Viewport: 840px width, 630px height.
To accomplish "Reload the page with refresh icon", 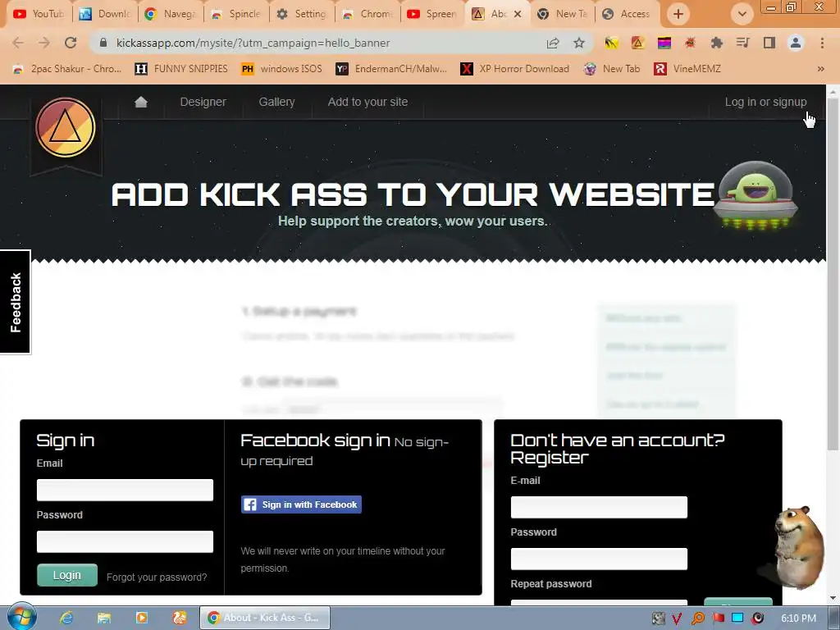I will [71, 43].
